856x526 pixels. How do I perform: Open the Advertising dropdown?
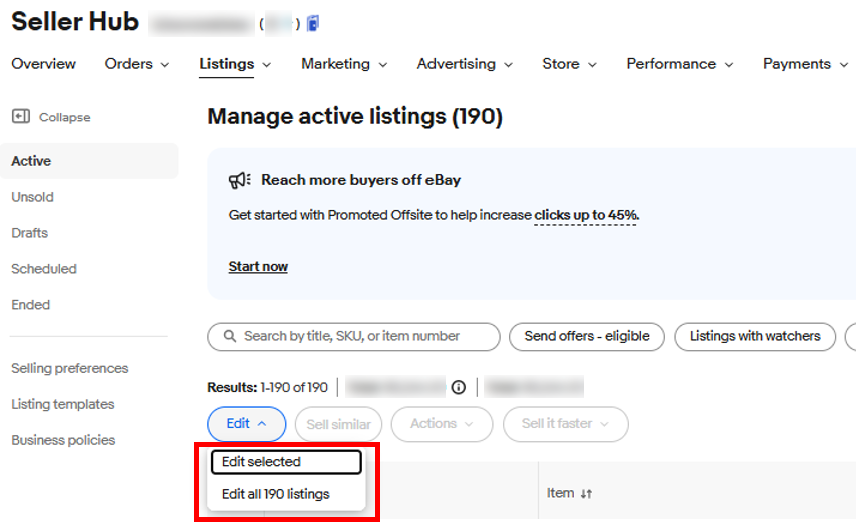coord(465,64)
